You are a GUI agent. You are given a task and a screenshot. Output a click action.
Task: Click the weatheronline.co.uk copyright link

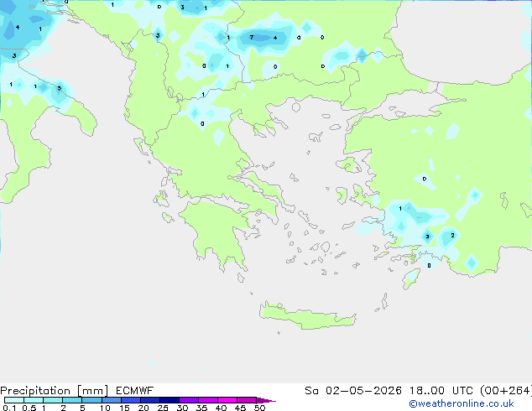[462, 403]
